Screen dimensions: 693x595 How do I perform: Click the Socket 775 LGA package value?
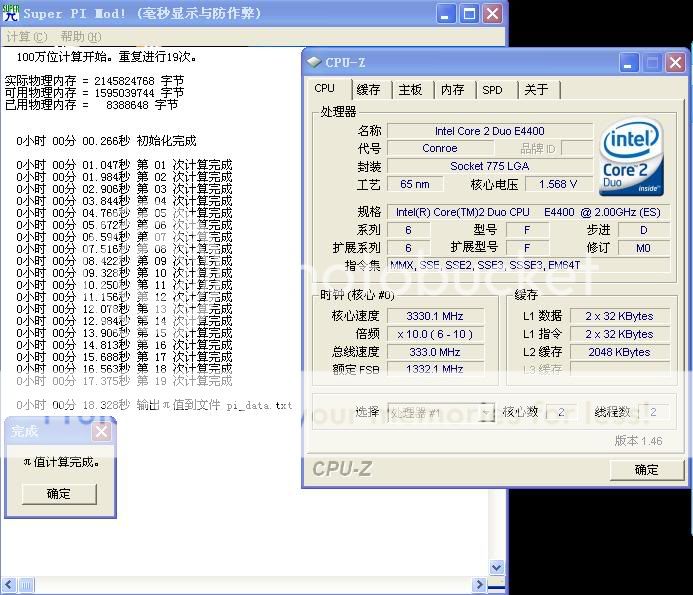(x=490, y=166)
